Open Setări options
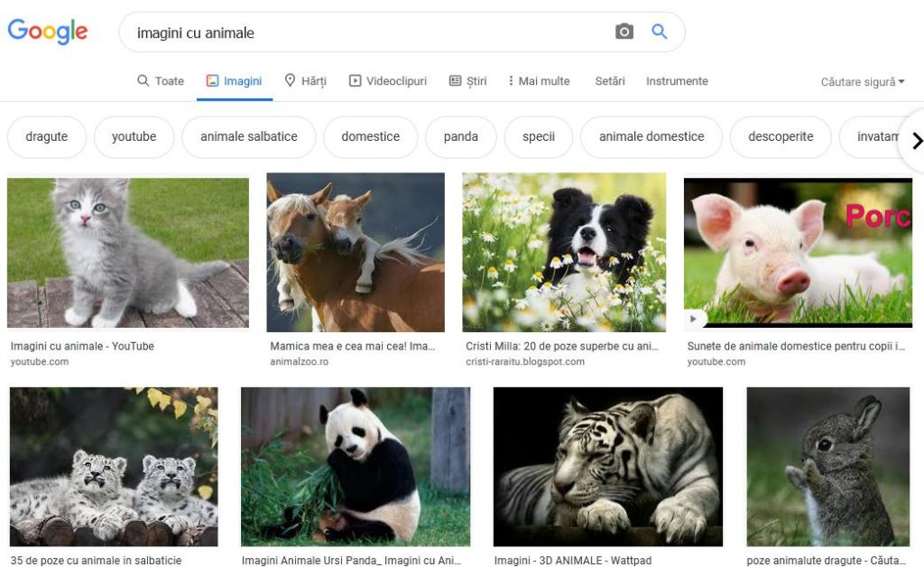Viewport: 924px width, 567px height. pos(610,81)
